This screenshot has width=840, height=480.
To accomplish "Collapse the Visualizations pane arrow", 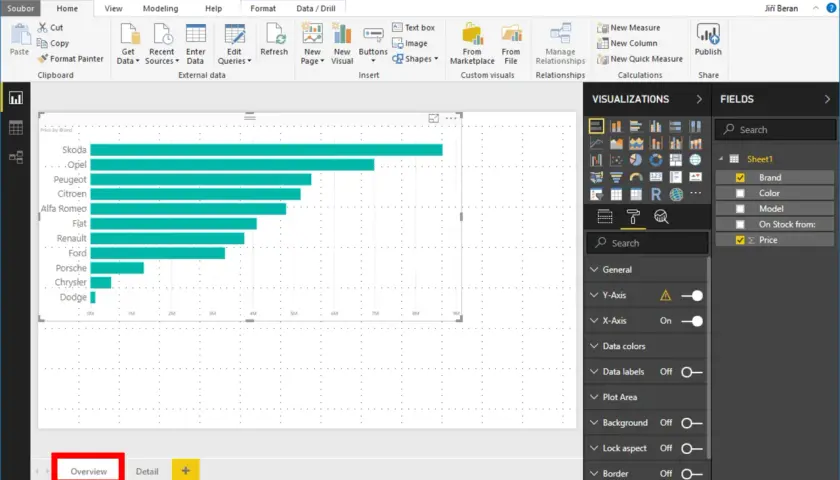I will tap(699, 99).
